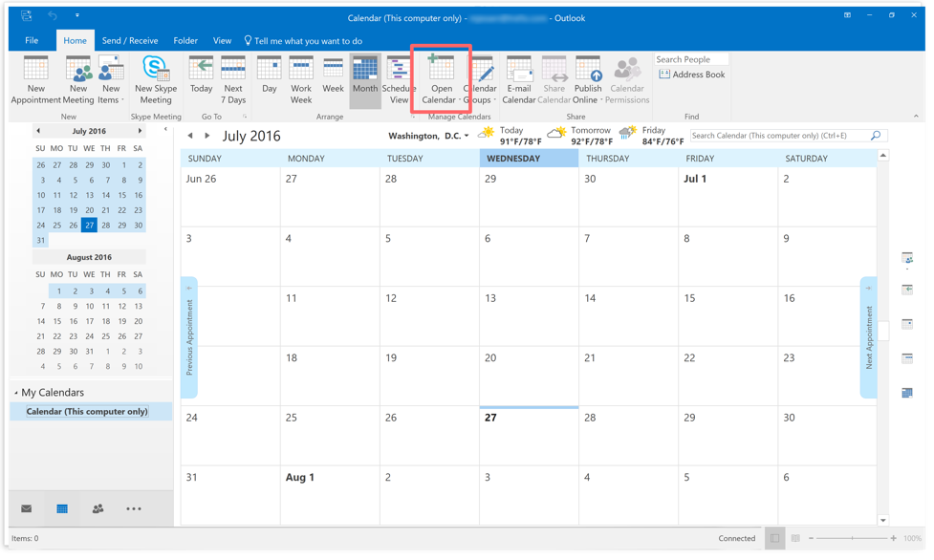Click Tomorrow's weather forecast
This screenshot has height=560, width=934.
[x=580, y=136]
